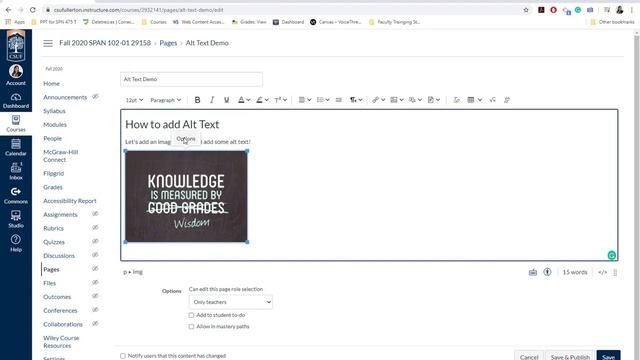Click the increase indent icon
640x360 pixels.
click(338, 100)
